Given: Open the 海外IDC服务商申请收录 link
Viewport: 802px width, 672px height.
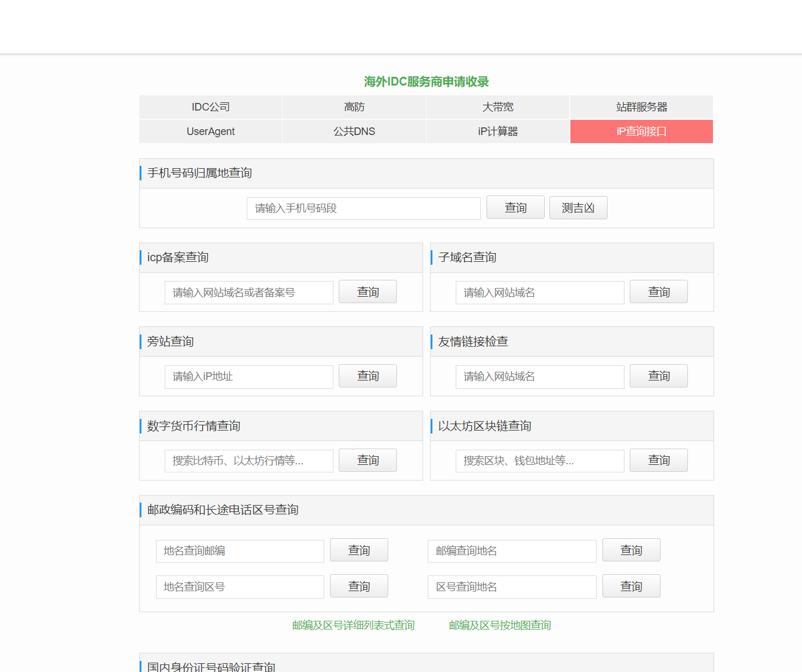Looking at the screenshot, I should point(426,81).
